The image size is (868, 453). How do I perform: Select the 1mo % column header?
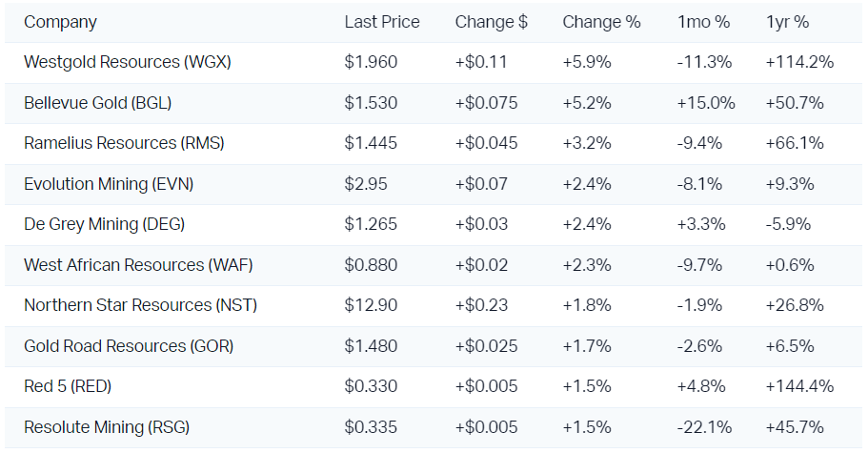coord(703,22)
